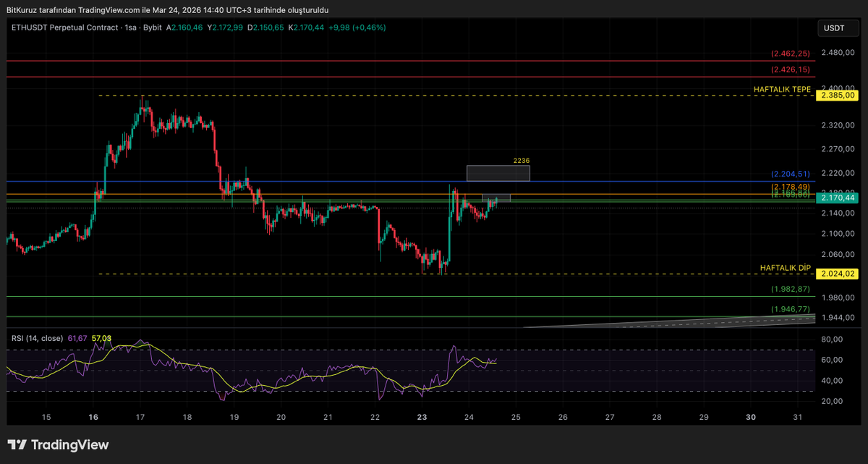This screenshot has width=868, height=464.
Task: Click date 28 on the time axis
Action: (x=658, y=418)
